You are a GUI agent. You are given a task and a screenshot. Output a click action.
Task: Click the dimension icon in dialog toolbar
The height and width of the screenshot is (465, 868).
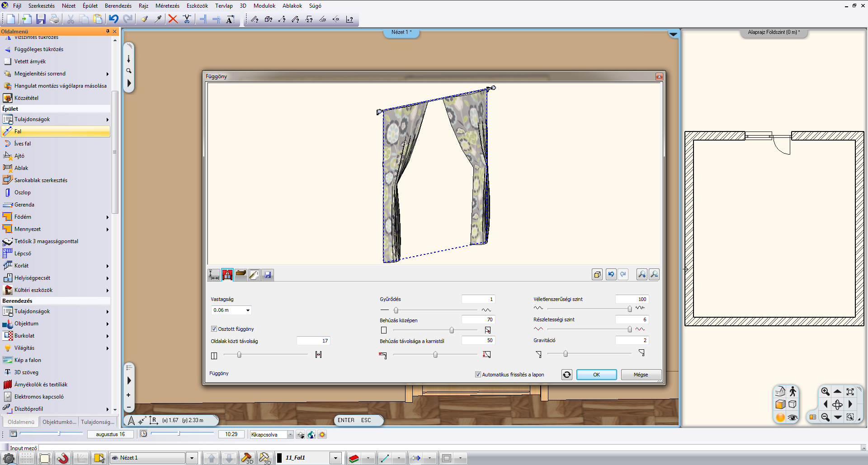(214, 275)
